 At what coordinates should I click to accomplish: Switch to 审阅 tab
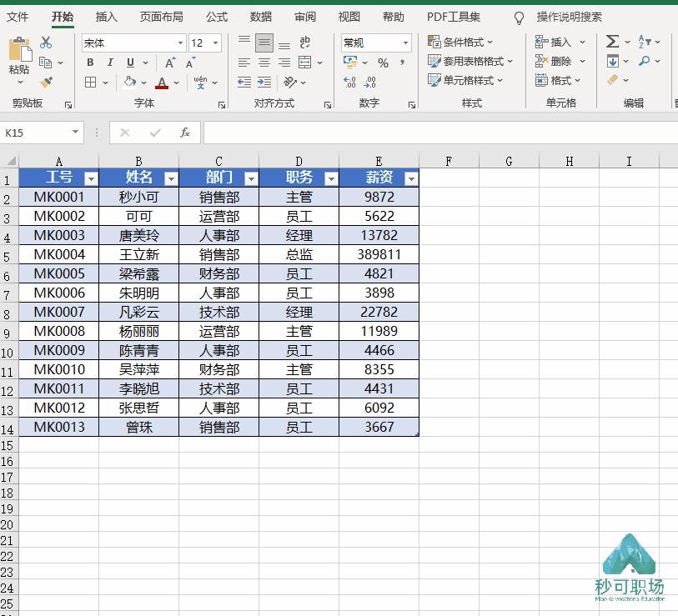click(305, 17)
